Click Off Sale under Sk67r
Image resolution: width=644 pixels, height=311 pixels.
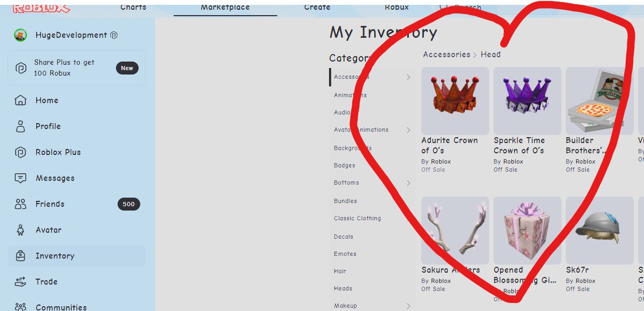tap(578, 289)
